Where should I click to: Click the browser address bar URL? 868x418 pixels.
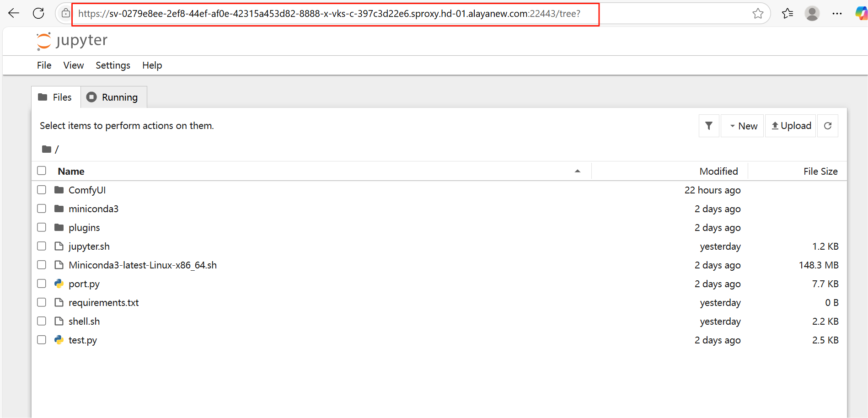click(329, 14)
